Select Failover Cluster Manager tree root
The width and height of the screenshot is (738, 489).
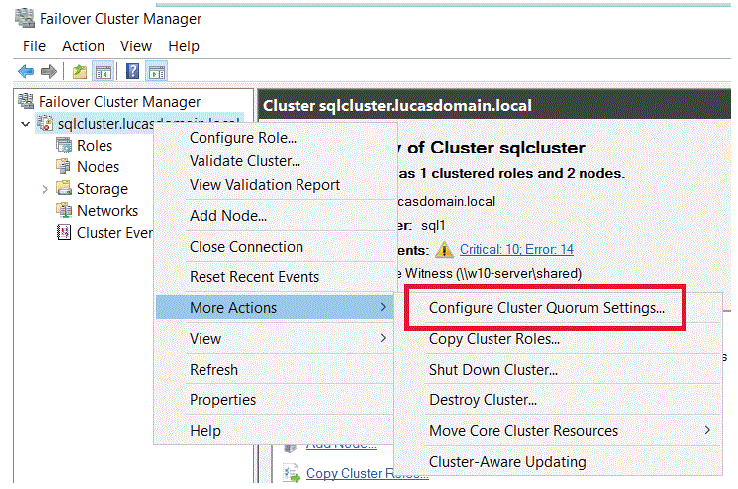pyautogui.click(x=120, y=101)
